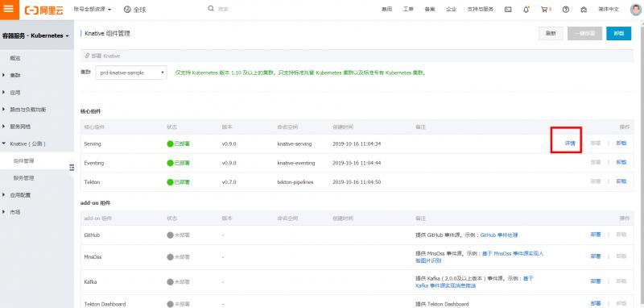The width and height of the screenshot is (644, 308).
Task: Click the 刷新 refresh button
Action: pos(551,33)
